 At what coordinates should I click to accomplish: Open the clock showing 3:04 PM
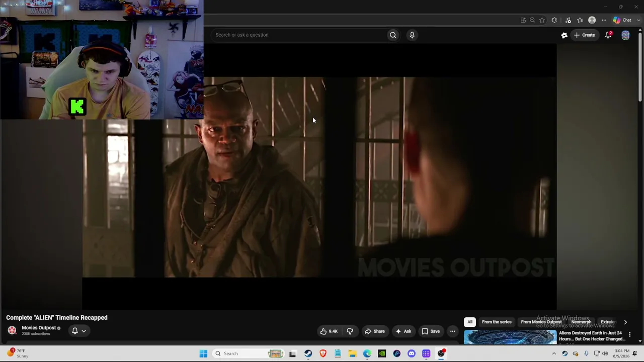(621, 353)
